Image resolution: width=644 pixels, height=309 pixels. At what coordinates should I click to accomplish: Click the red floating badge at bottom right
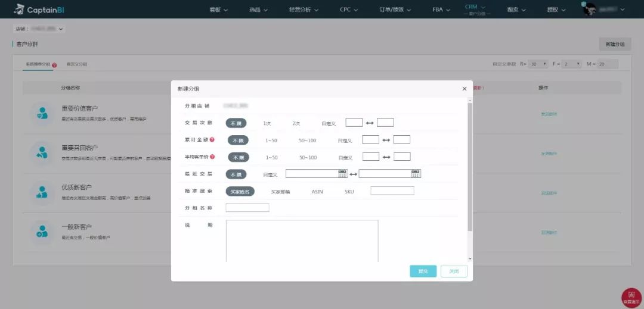click(x=631, y=298)
